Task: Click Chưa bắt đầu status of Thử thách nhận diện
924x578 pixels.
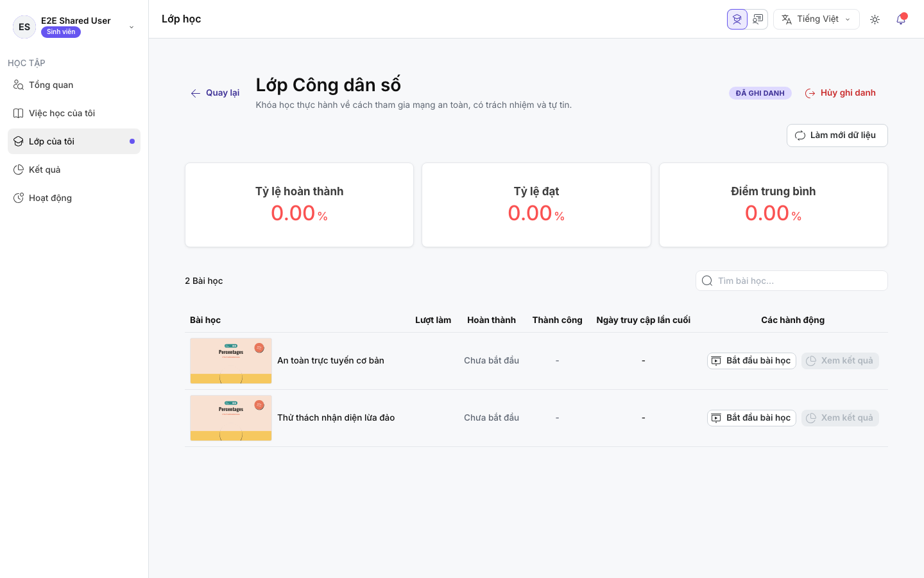Action: coord(492,418)
